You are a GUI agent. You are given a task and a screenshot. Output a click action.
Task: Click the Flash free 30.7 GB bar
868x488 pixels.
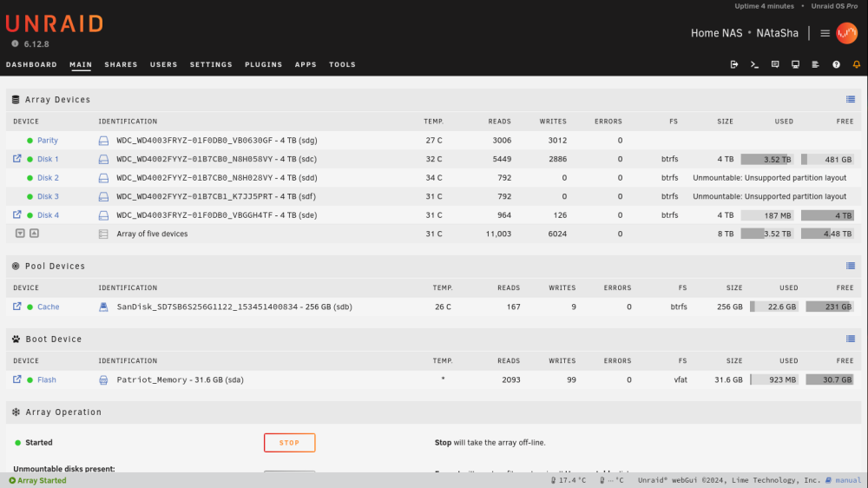coord(830,380)
